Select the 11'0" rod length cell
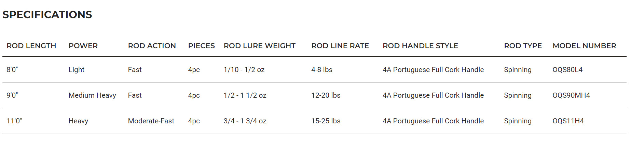 (x=14, y=121)
